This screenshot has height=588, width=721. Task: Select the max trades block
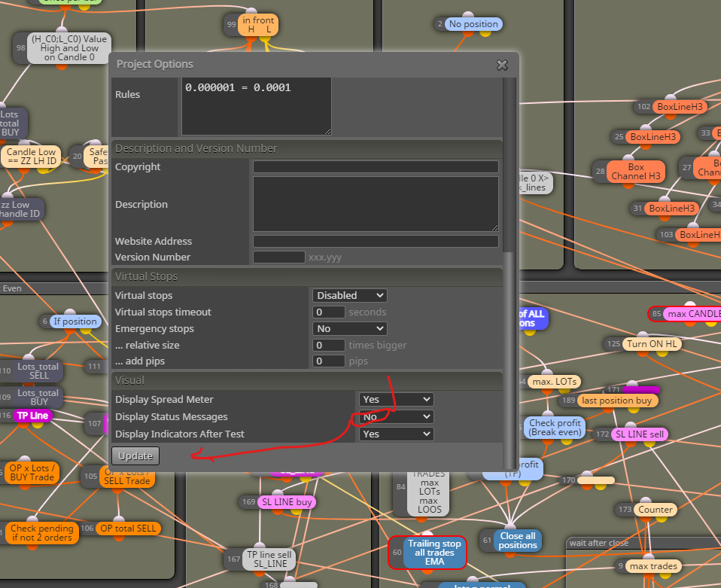(653, 566)
